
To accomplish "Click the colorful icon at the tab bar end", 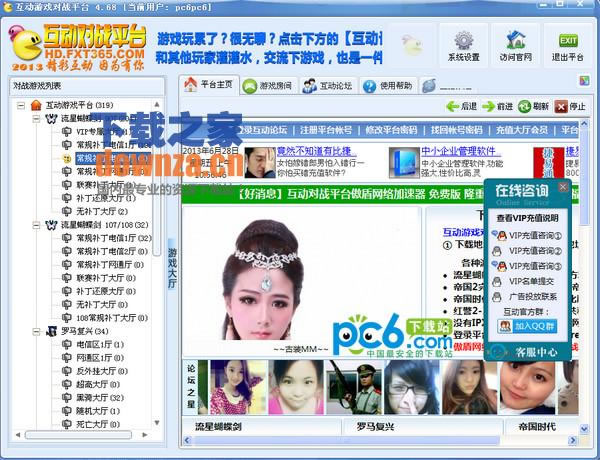I will click(x=584, y=81).
